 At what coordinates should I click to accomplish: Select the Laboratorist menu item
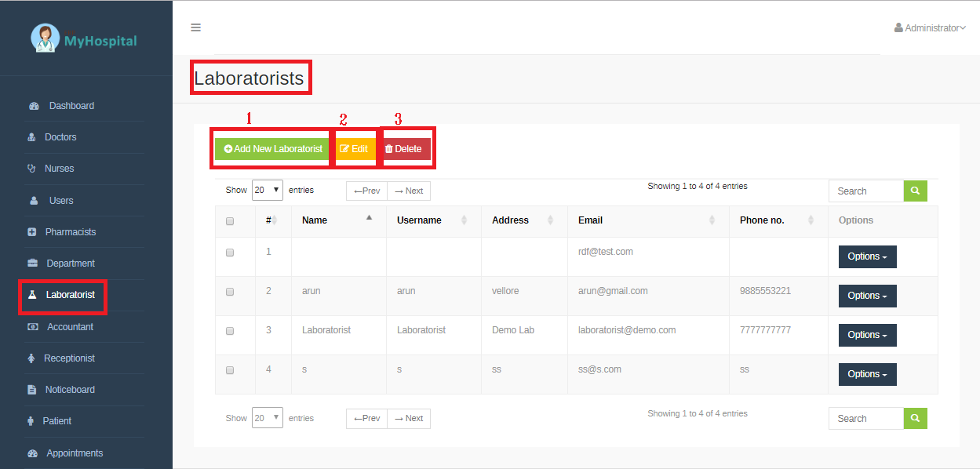[x=71, y=295]
